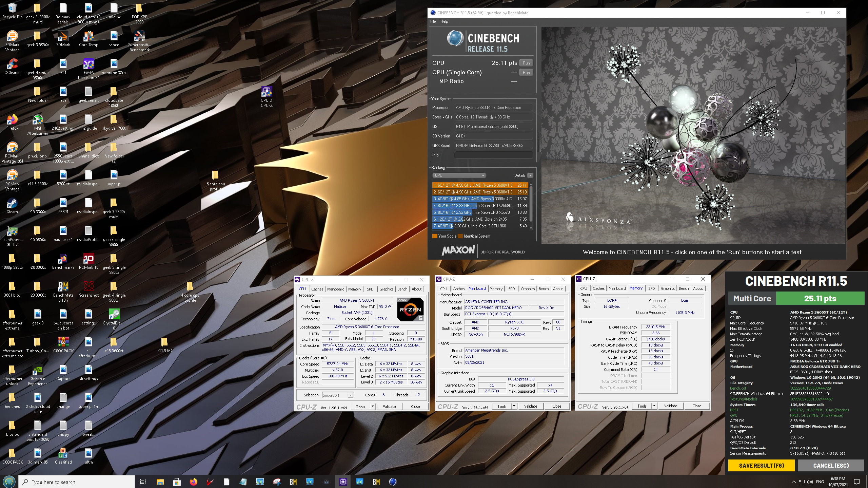Click the taskbar search box

76,482
